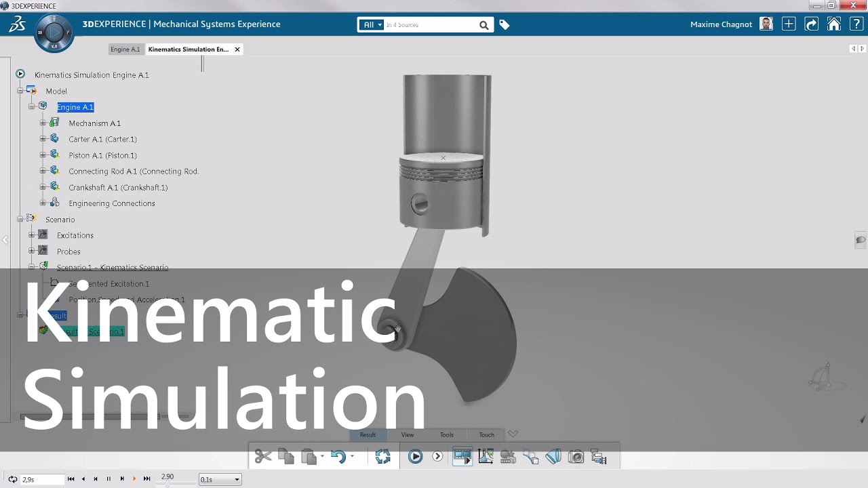Click the swept volume icon
Image resolution: width=868 pixels, height=488 pixels.
coord(553,457)
